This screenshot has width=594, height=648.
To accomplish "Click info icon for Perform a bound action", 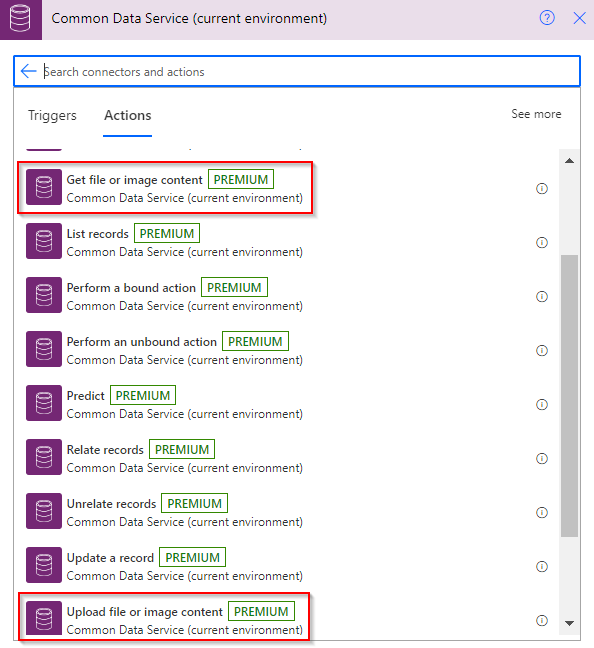I will click(542, 297).
